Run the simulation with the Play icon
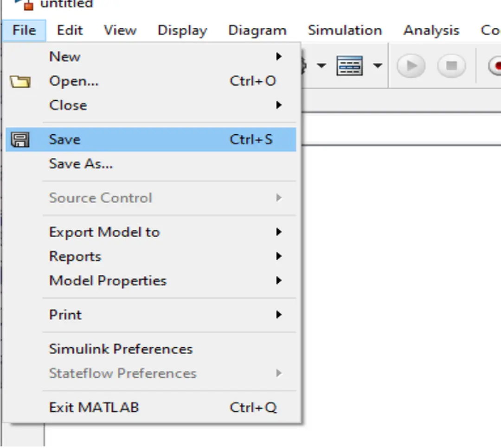 410,65
